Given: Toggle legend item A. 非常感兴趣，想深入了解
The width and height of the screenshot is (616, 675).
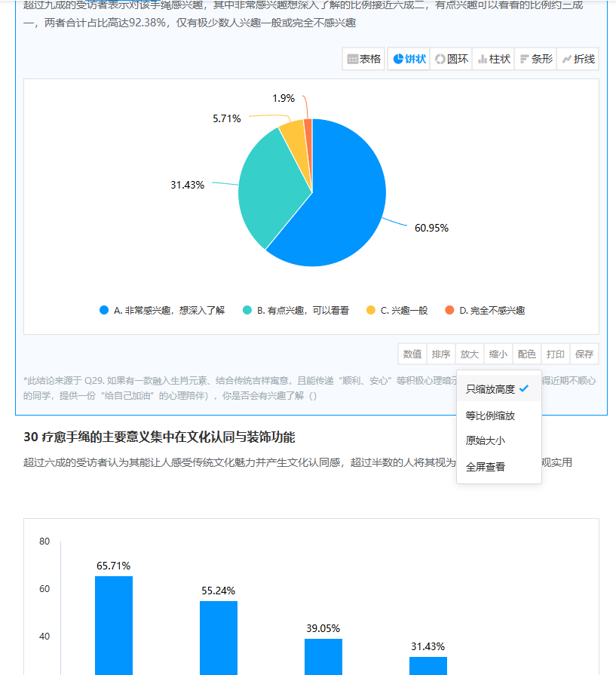Looking at the screenshot, I should coord(162,310).
